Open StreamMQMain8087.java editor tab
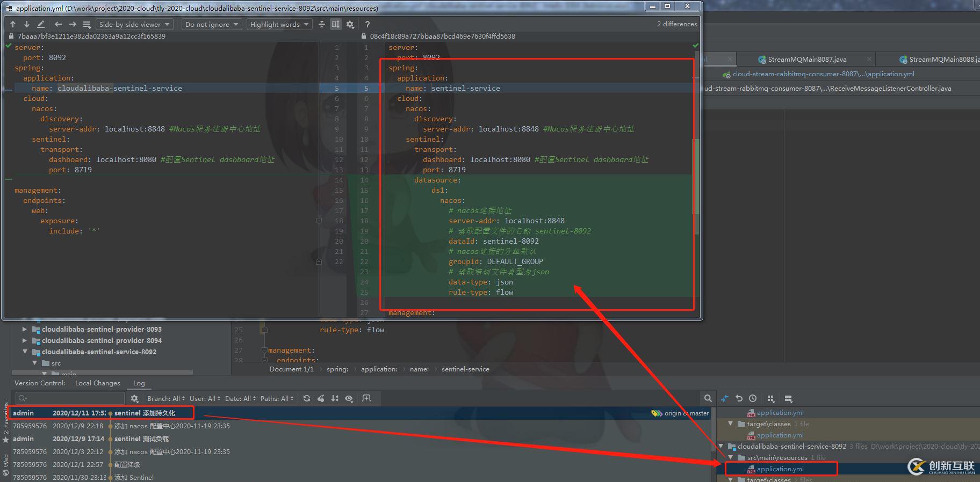The width and height of the screenshot is (980, 482). click(x=806, y=60)
